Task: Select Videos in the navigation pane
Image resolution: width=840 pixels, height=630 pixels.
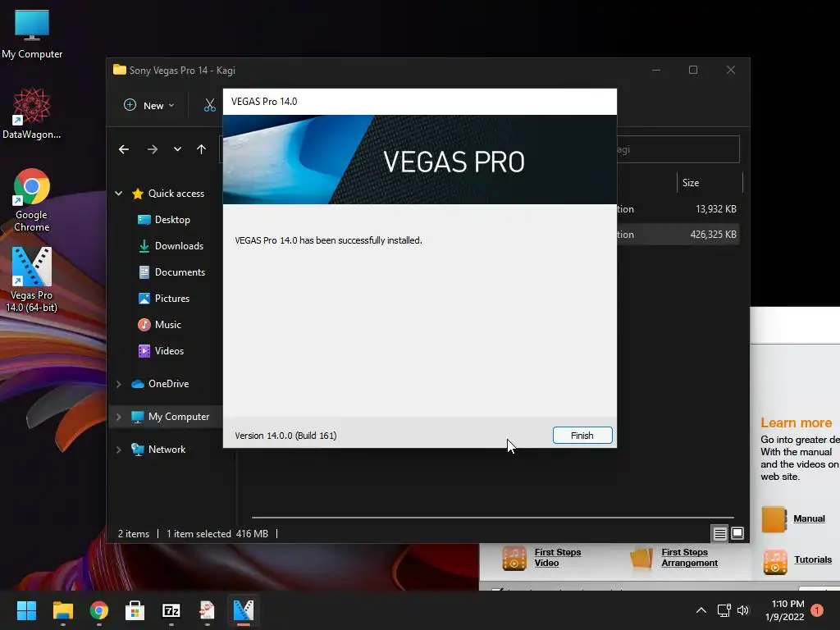Action: 161,351
